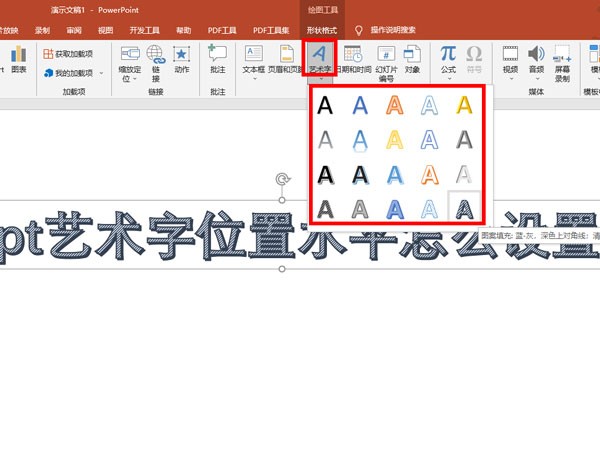This screenshot has width=600, height=450.
Task: Click the Symbol (符号) omega icon
Action: (474, 54)
